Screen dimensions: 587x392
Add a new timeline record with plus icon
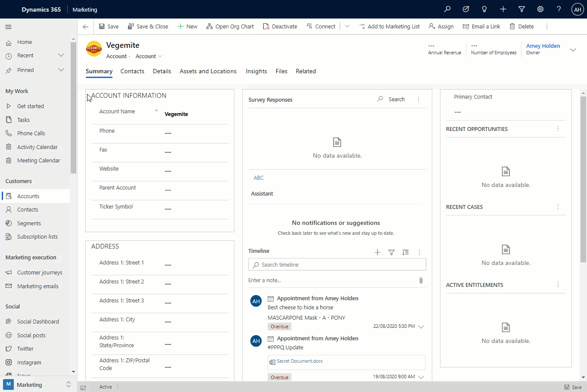click(x=378, y=252)
